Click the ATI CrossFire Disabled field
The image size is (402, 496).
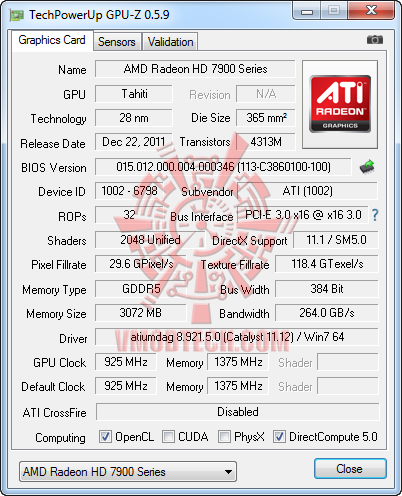[238, 412]
